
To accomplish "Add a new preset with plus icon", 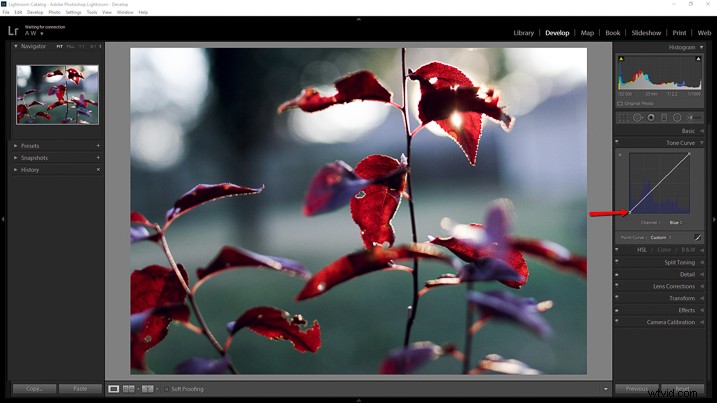I will click(98, 145).
